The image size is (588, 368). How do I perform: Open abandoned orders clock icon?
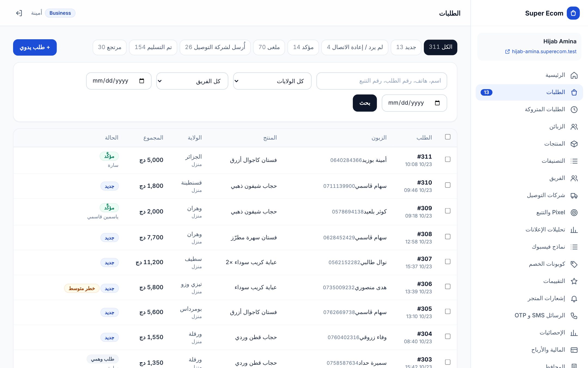tap(574, 110)
